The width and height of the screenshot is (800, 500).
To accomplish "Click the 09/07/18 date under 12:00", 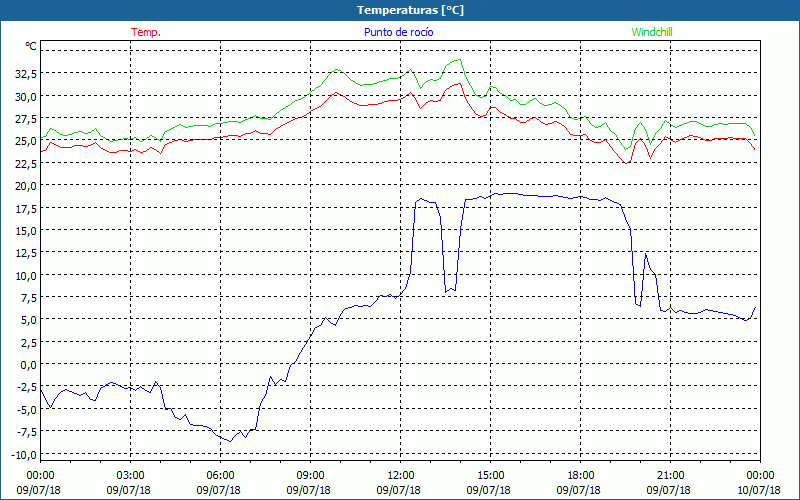I will point(399,490).
